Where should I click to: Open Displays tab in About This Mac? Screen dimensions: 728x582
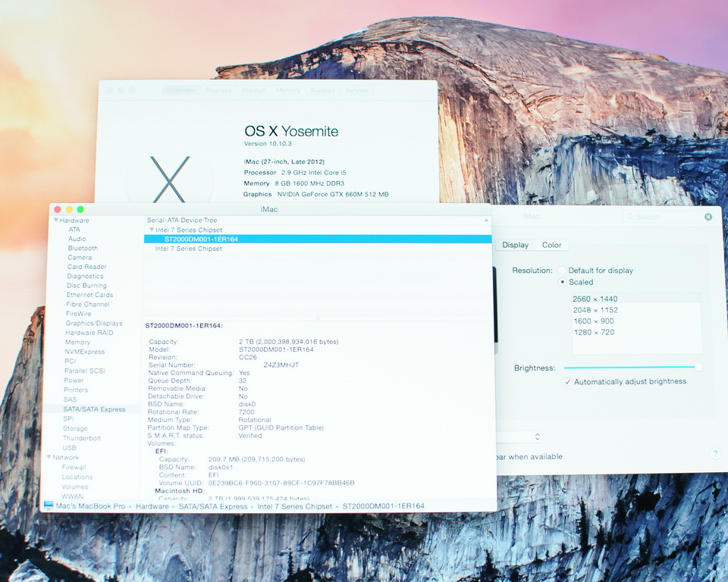coord(218,90)
